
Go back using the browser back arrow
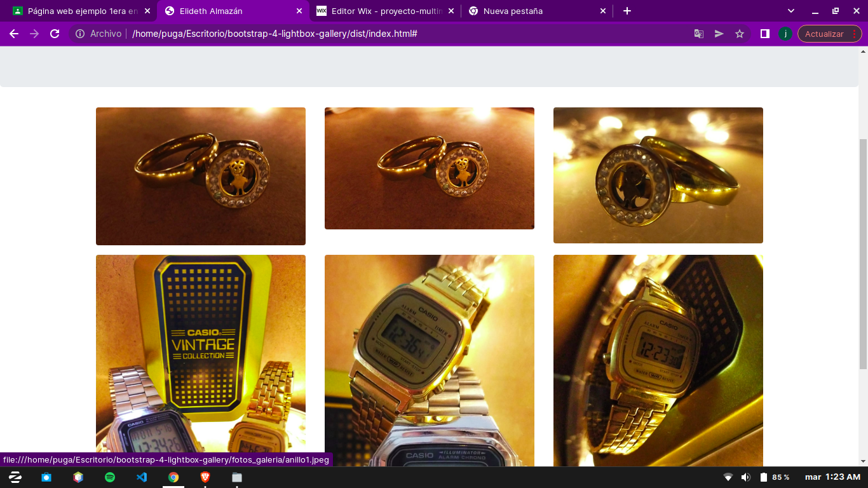pos(14,34)
